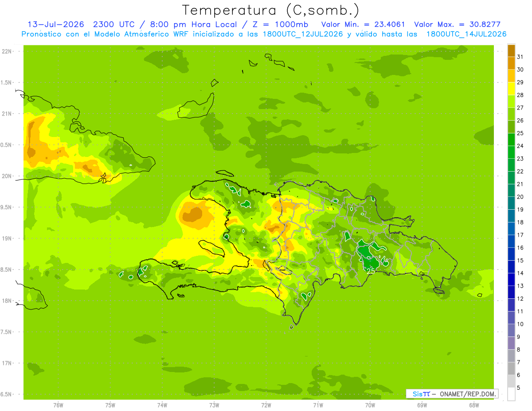The image size is (532, 411).
Task: Click the "8.5N" latitude label
Action: point(6,270)
